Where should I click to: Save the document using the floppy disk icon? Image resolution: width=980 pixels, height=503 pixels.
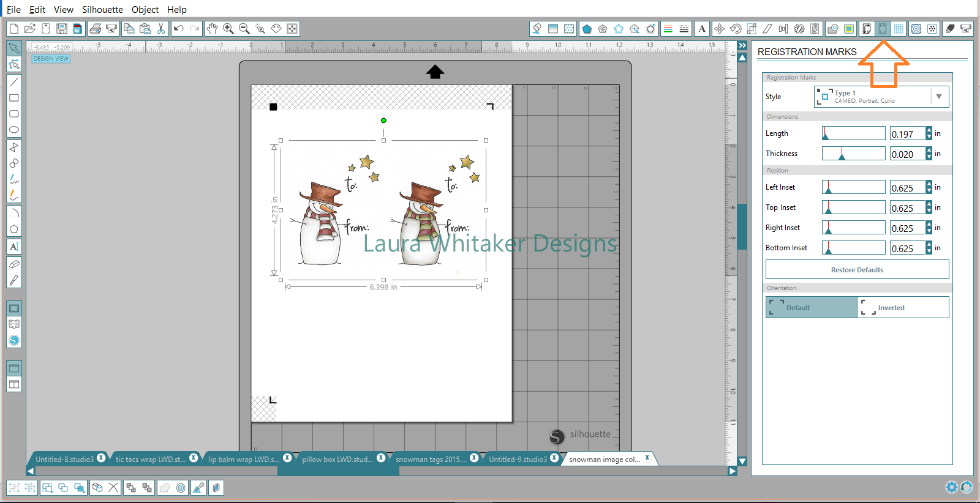62,29
